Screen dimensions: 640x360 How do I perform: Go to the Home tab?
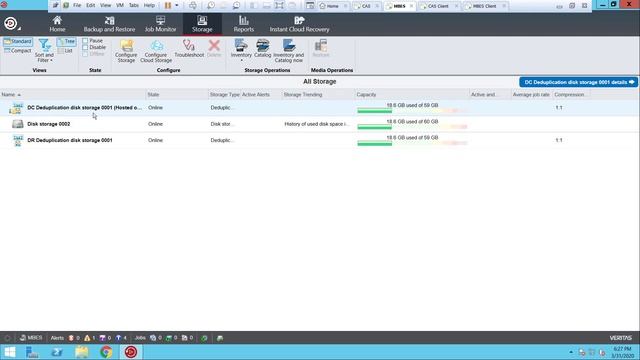tap(57, 24)
